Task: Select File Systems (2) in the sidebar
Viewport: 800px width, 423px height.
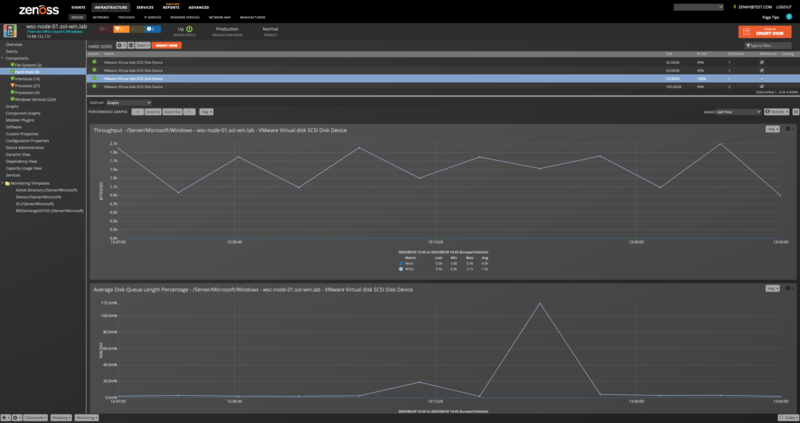Action: (x=28, y=65)
